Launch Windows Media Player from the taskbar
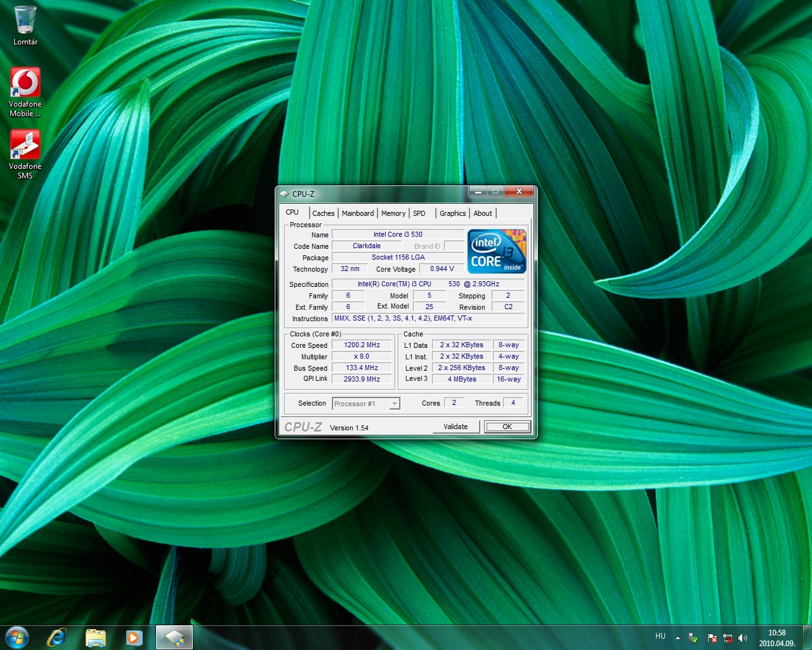 134,637
